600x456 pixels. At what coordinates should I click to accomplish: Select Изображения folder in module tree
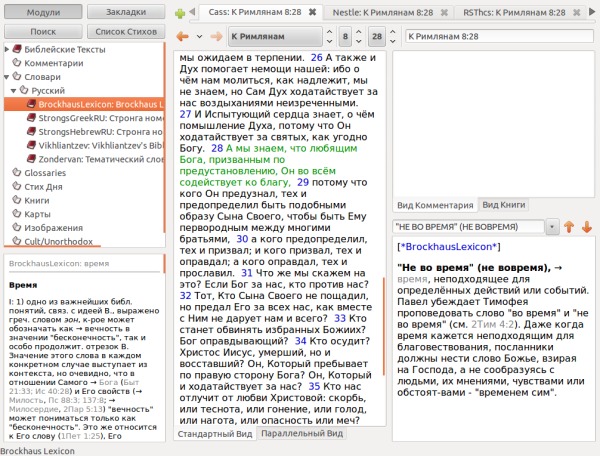[x=54, y=228]
